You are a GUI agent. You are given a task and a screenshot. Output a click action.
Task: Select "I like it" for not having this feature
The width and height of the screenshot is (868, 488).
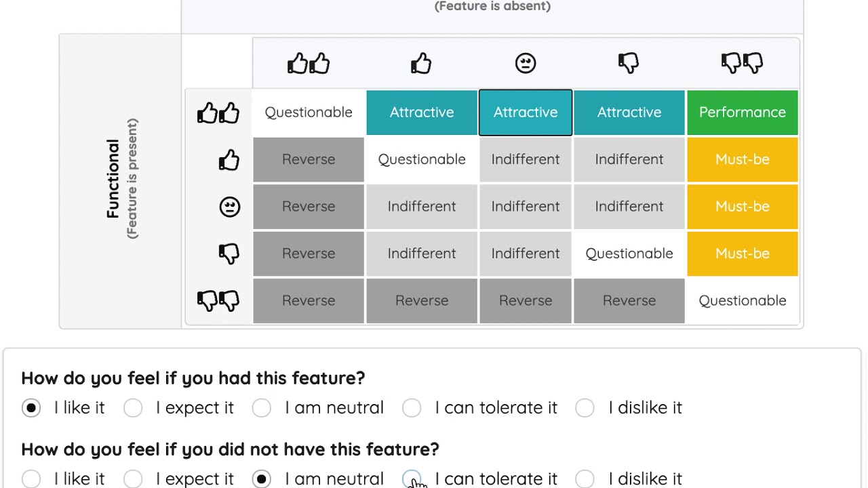31,479
